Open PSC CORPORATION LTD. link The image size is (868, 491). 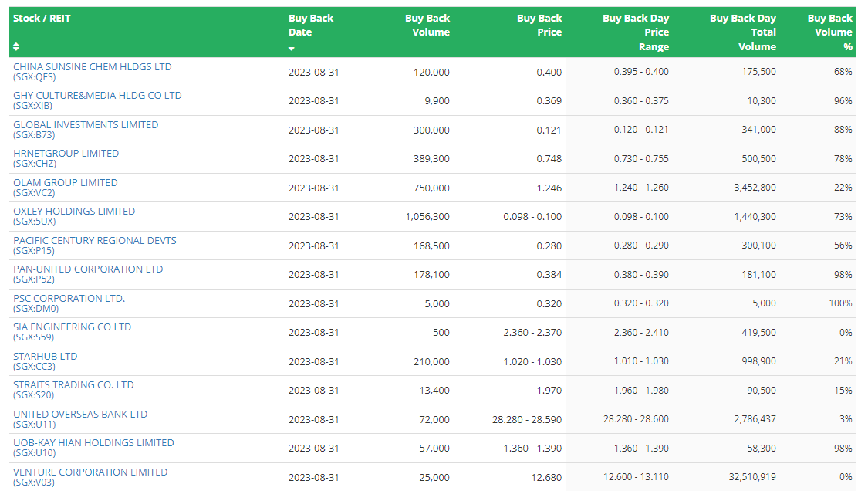point(69,303)
